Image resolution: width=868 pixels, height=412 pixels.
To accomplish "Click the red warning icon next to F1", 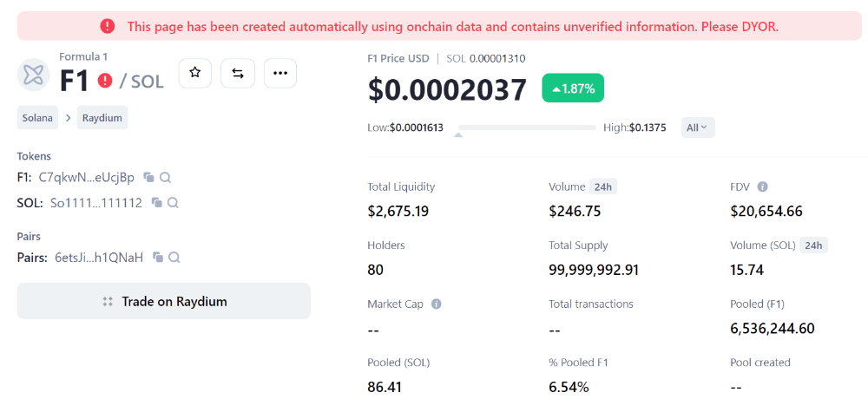I will pos(105,81).
